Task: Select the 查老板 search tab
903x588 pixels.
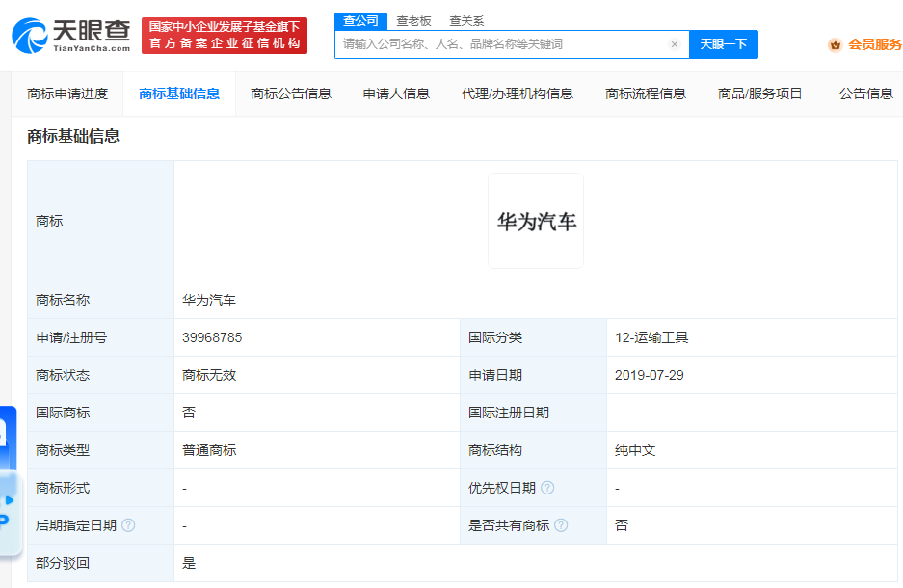Action: click(x=413, y=21)
